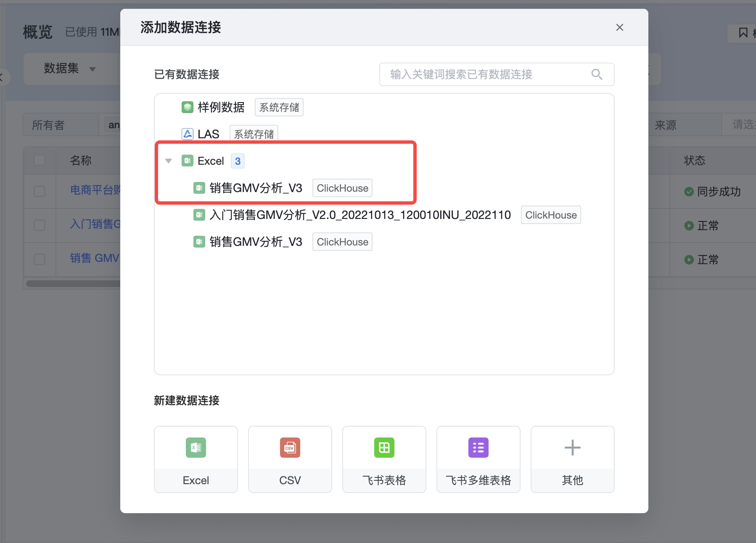The height and width of the screenshot is (543, 756).
Task: Select the last 销售GMV分析_V3 connection
Action: tap(256, 242)
